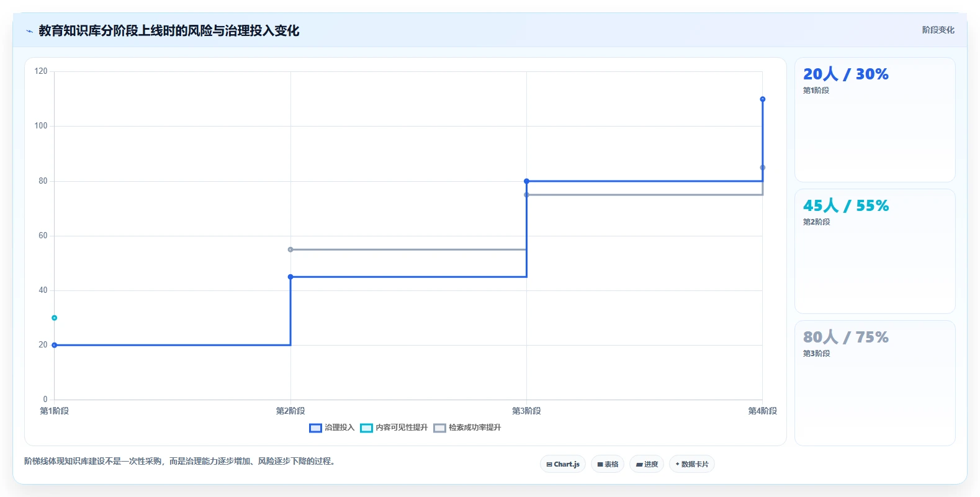Click the gray data point at 第2阶段 value 55
This screenshot has width=980, height=497.
tap(290, 249)
